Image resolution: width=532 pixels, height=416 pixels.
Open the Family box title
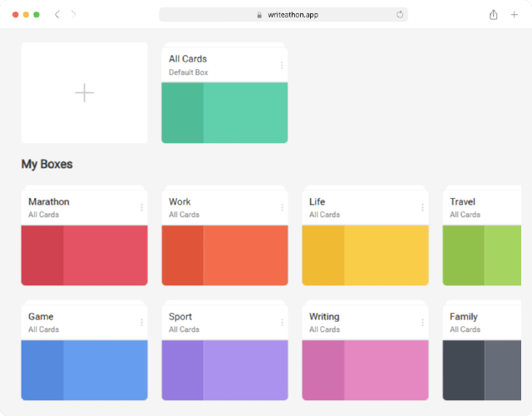(x=464, y=316)
